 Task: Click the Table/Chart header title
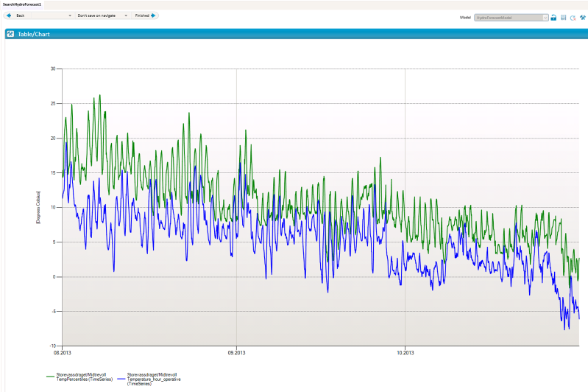34,34
